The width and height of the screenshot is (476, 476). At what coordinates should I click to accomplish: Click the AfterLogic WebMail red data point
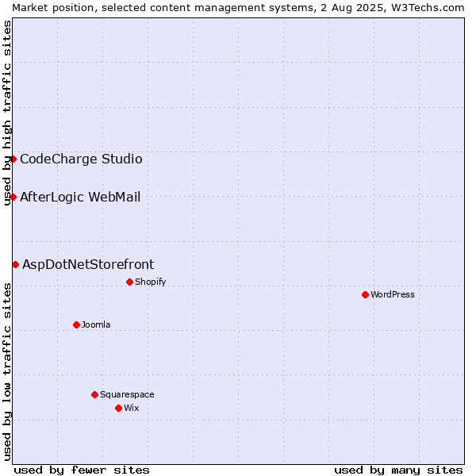tap(13, 197)
